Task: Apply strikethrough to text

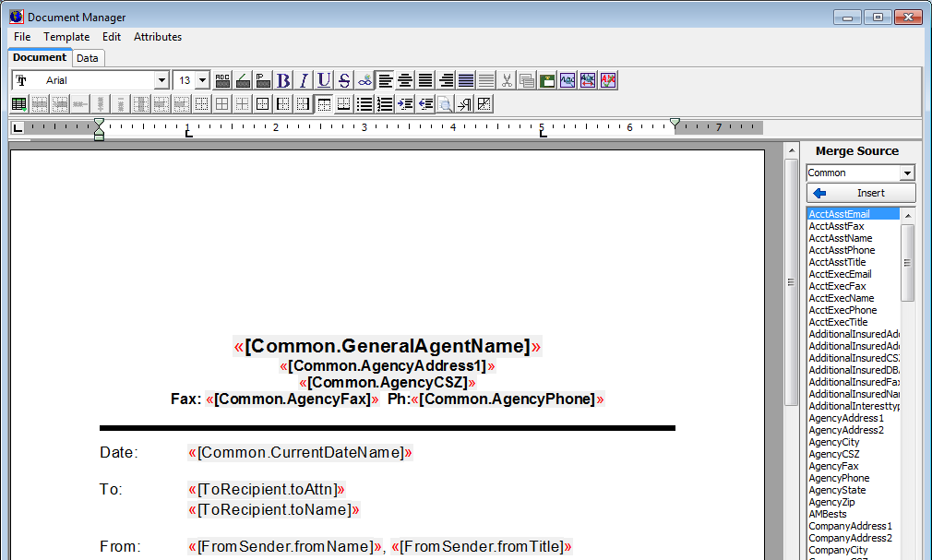Action: pos(344,81)
